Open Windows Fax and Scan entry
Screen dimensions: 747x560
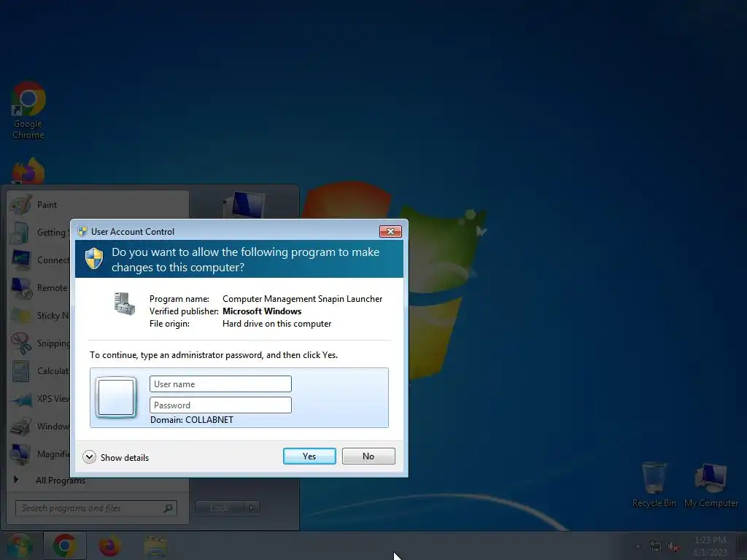point(39,426)
